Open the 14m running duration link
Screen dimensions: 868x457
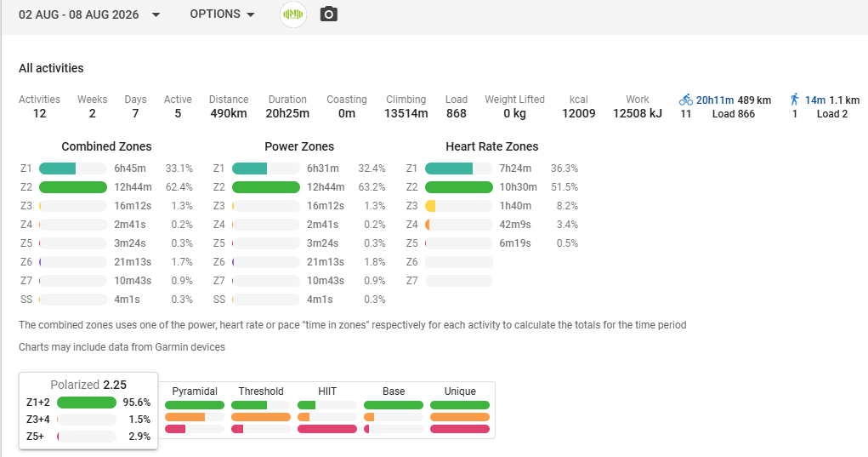pos(814,100)
